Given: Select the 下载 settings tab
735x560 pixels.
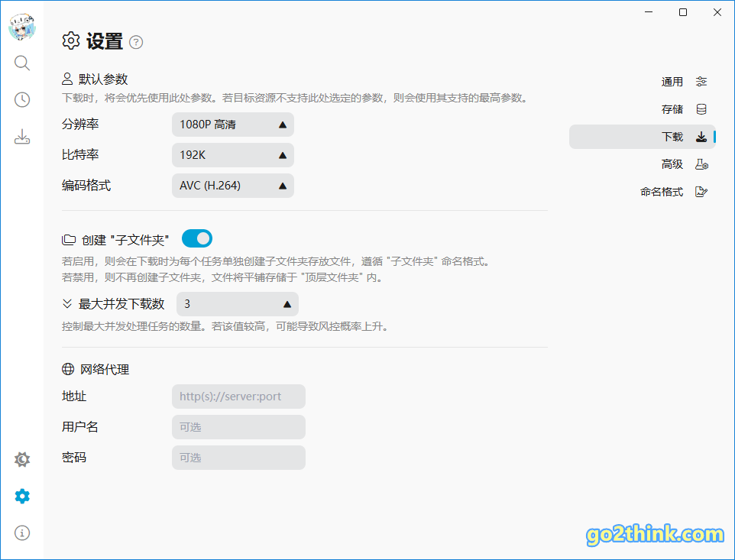Looking at the screenshot, I should tap(643, 137).
